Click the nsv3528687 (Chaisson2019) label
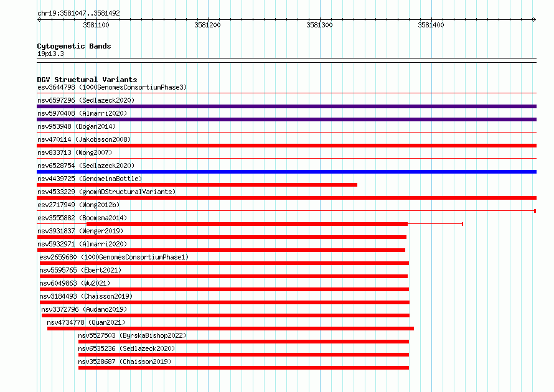Viewport: 554px width, 392px height. [124, 362]
